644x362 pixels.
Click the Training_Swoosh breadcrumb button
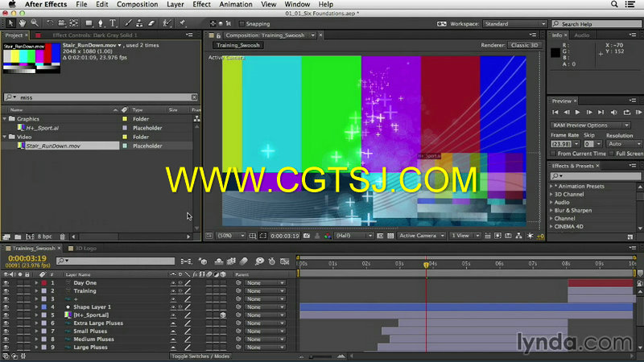click(x=238, y=45)
